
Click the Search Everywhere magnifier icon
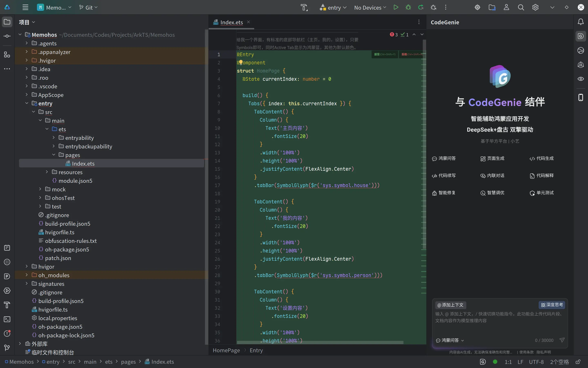[521, 7]
